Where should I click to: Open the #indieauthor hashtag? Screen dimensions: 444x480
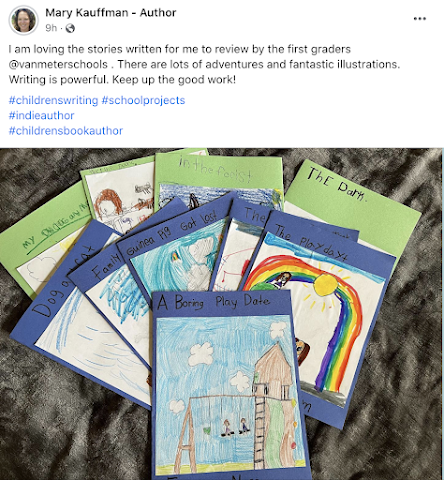coord(41,115)
